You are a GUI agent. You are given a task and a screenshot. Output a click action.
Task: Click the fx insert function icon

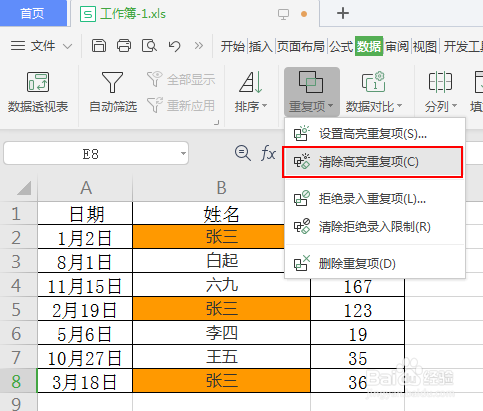pyautogui.click(x=268, y=154)
